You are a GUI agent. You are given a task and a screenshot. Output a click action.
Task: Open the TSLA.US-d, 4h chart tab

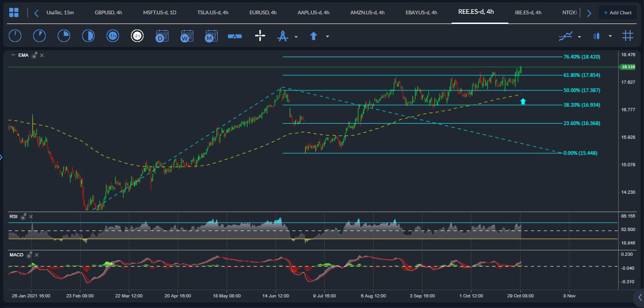pyautogui.click(x=213, y=12)
